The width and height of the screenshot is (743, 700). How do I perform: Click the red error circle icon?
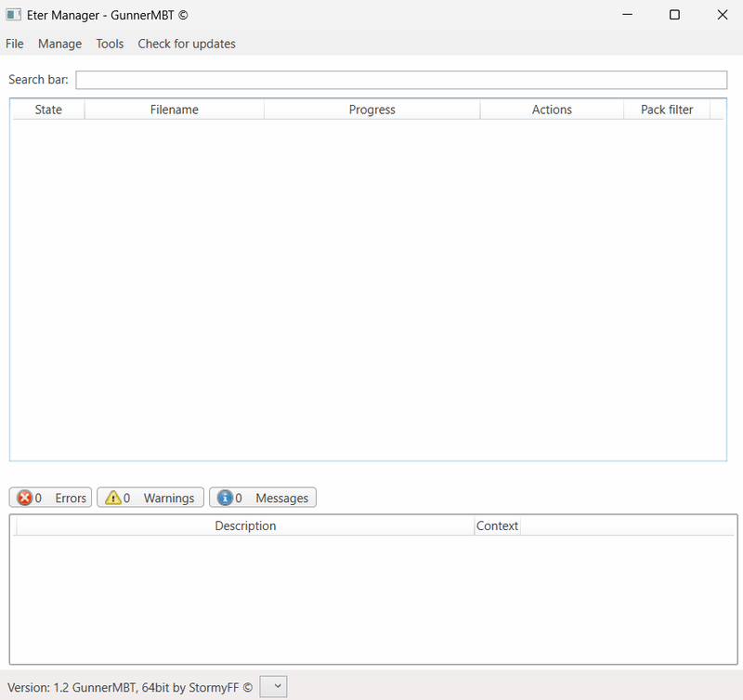25,498
